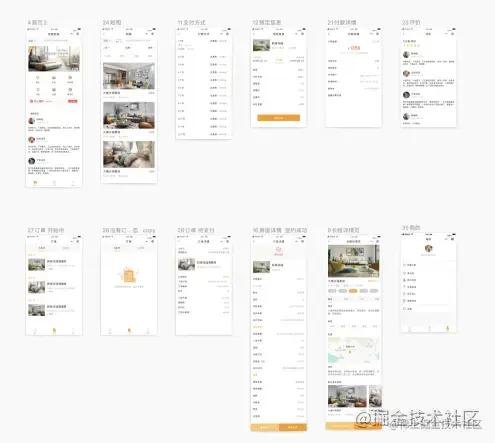
Task: Tap the mini-program capsule close icon on 首页2
Action: tap(78, 34)
